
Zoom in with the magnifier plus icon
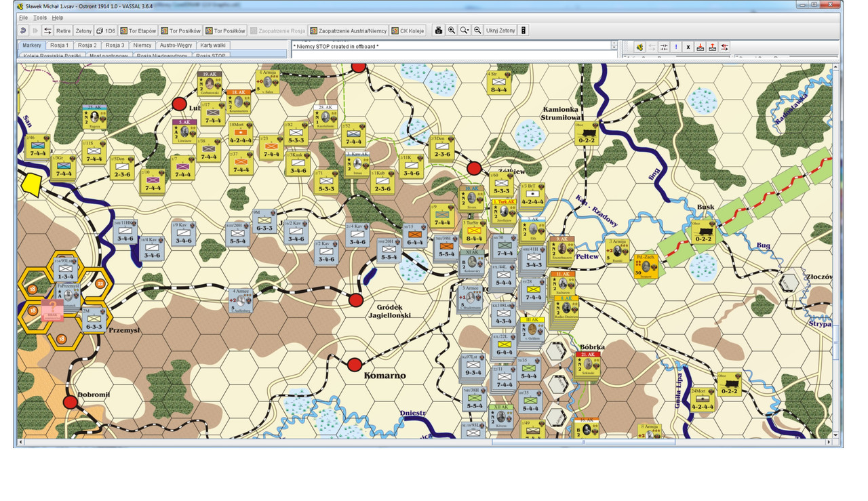[452, 31]
